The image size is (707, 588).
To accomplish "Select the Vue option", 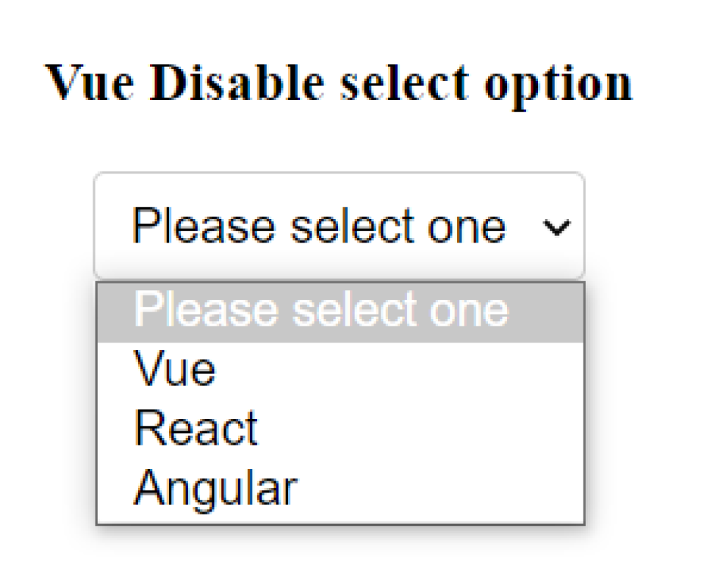I will coord(175,368).
